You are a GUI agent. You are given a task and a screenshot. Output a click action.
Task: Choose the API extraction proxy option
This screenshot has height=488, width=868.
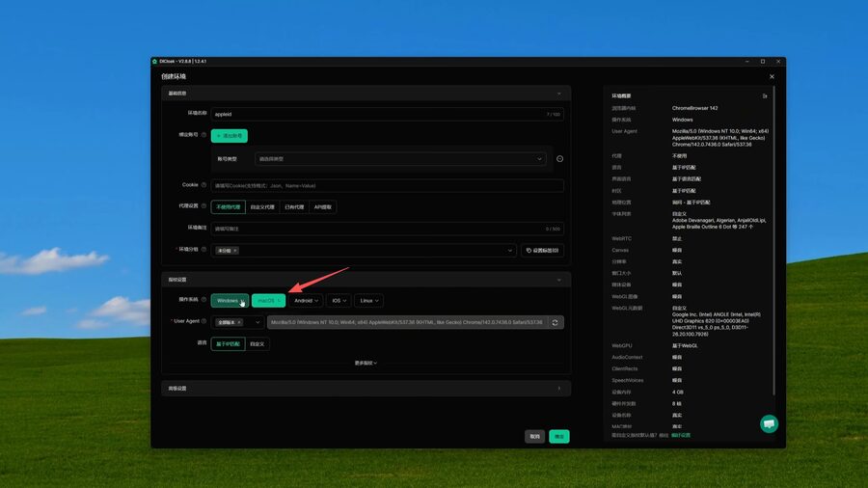(x=323, y=207)
